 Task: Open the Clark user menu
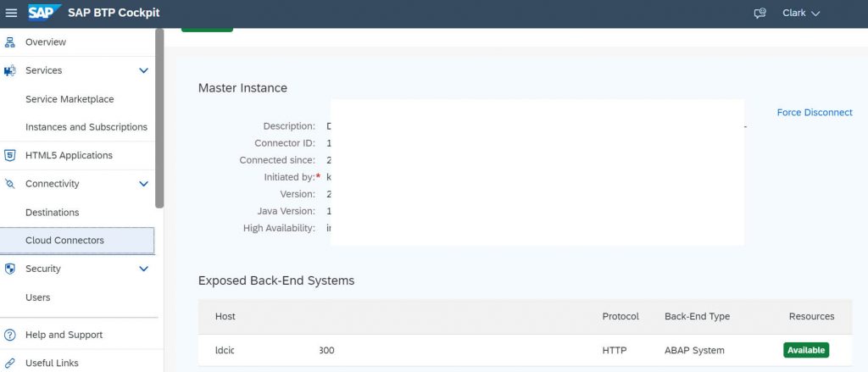(x=800, y=13)
